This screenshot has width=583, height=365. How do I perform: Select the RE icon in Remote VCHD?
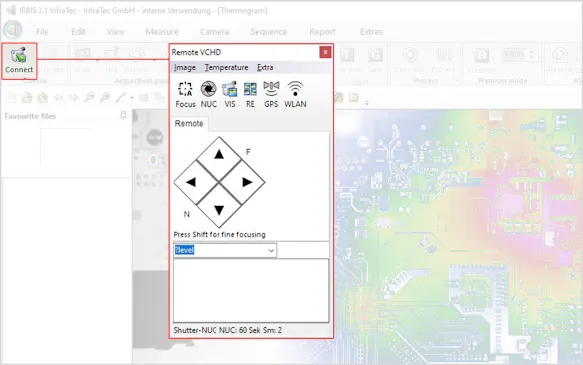[250, 95]
